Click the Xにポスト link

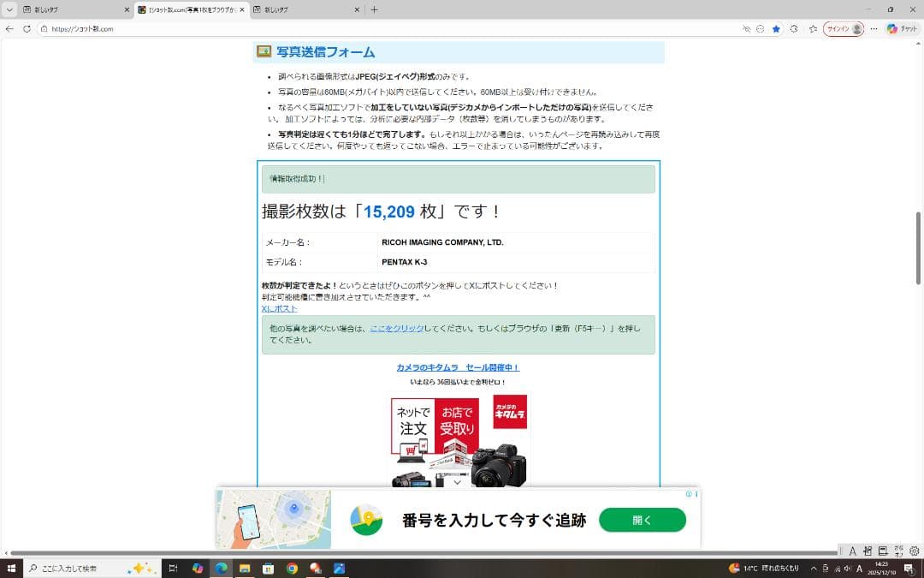point(279,308)
